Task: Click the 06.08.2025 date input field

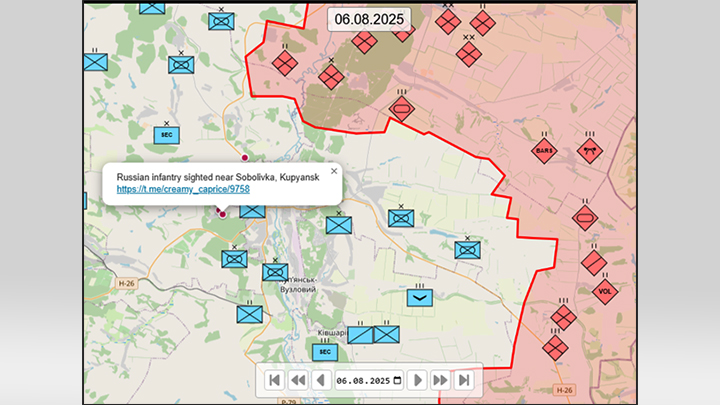Action: pos(369,380)
